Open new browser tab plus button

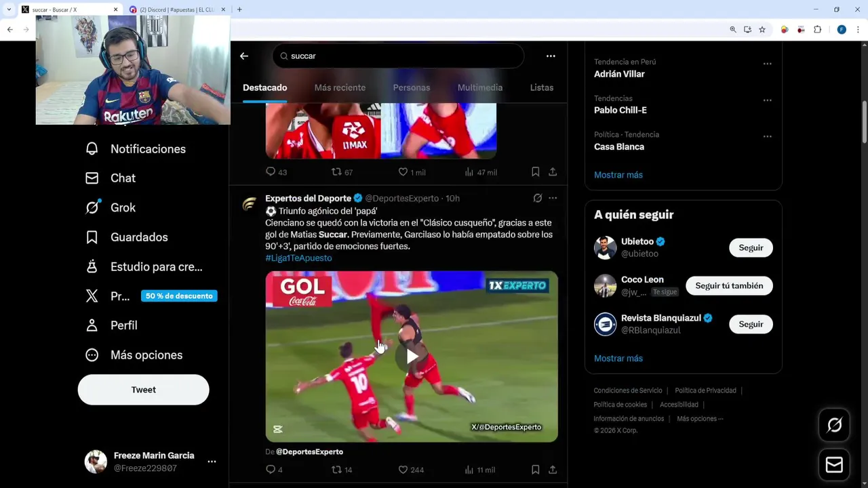click(239, 9)
